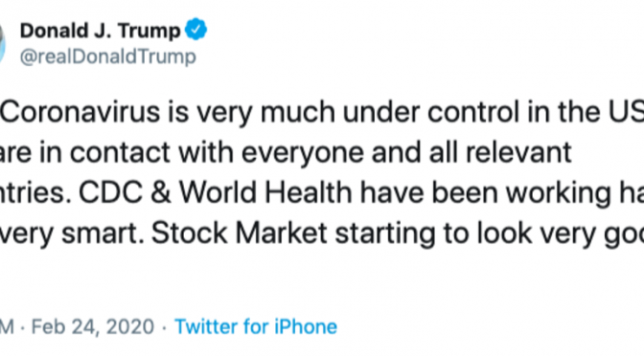Image resolution: width=644 pixels, height=356 pixels.
Task: Select the word everyone in the tweet
Action: tap(303, 152)
